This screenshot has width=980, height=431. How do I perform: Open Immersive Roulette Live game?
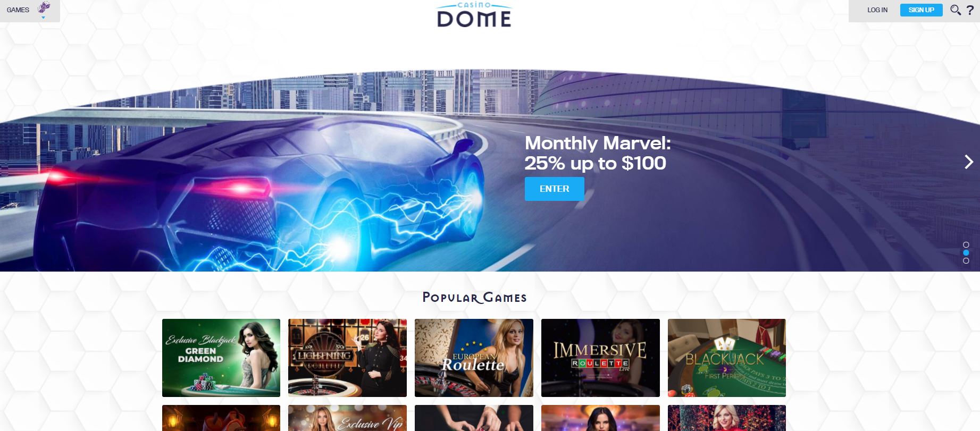[600, 358]
